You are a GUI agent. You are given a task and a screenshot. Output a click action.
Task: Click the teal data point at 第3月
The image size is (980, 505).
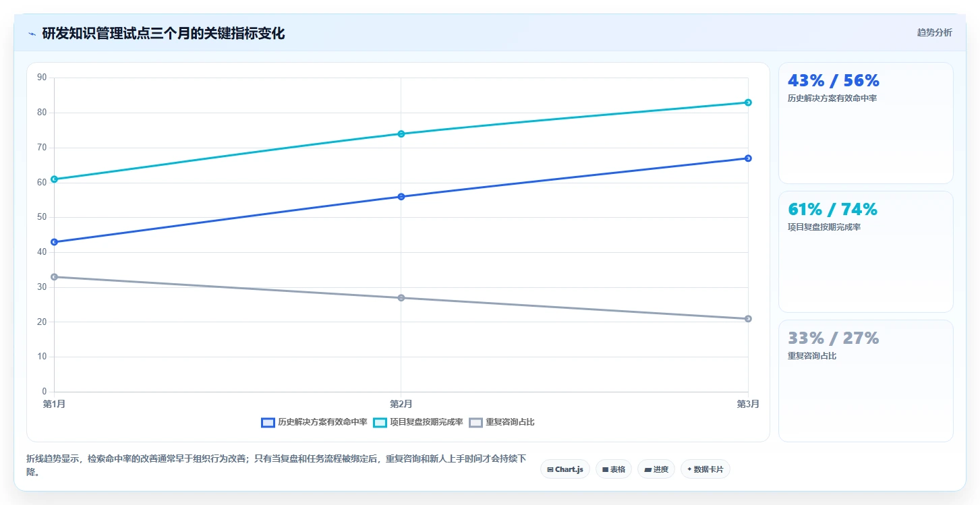click(748, 102)
